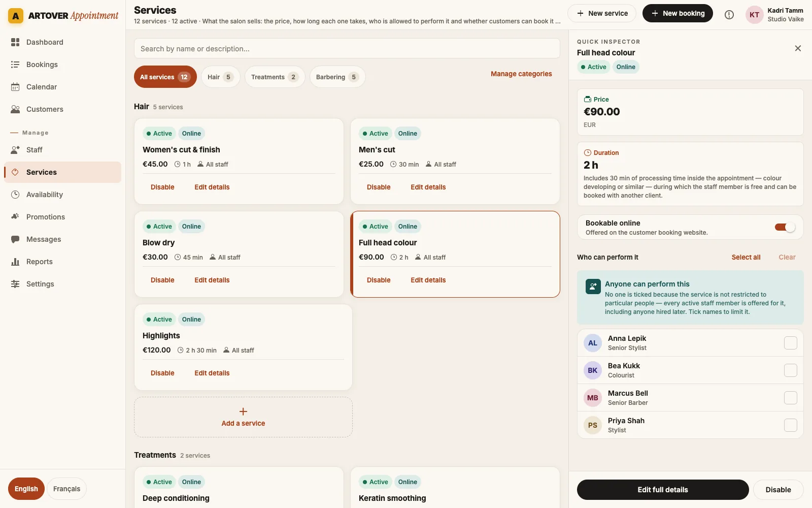
Task: Show the Treatments category tab
Action: tap(275, 77)
